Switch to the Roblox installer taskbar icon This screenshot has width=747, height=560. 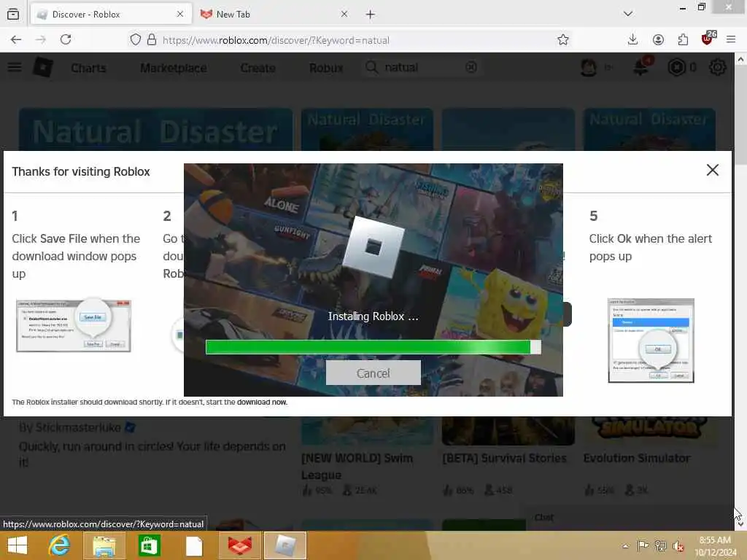[x=285, y=545]
